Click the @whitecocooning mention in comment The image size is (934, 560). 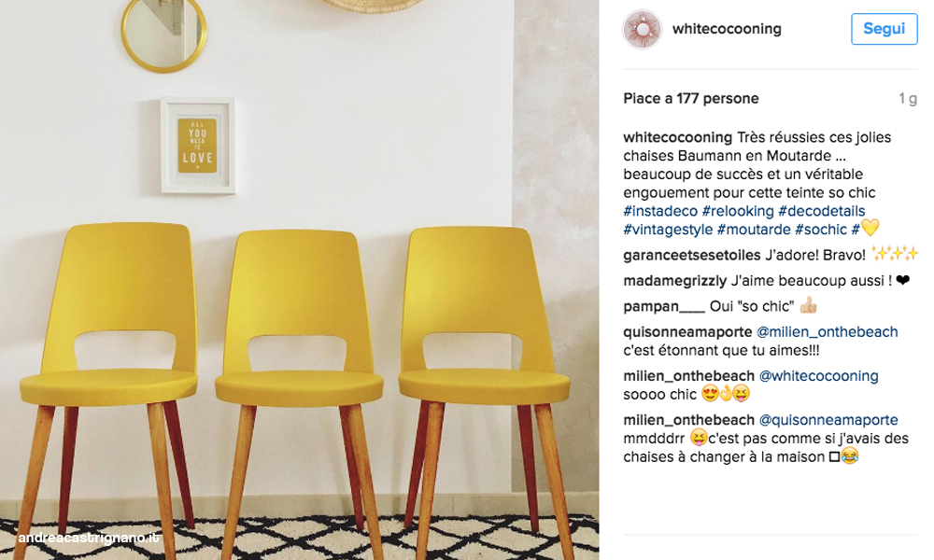click(818, 375)
